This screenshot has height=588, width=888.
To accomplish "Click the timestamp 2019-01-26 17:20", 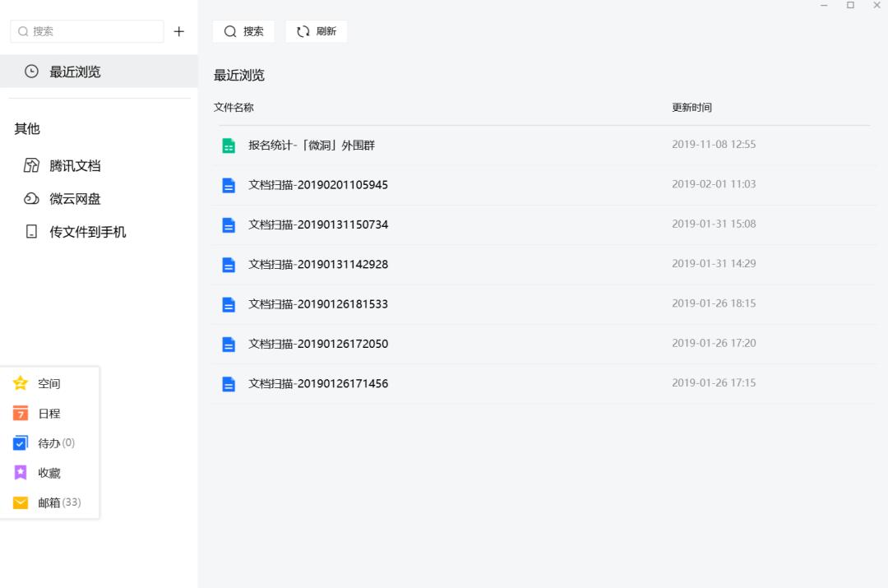I will click(x=714, y=343).
